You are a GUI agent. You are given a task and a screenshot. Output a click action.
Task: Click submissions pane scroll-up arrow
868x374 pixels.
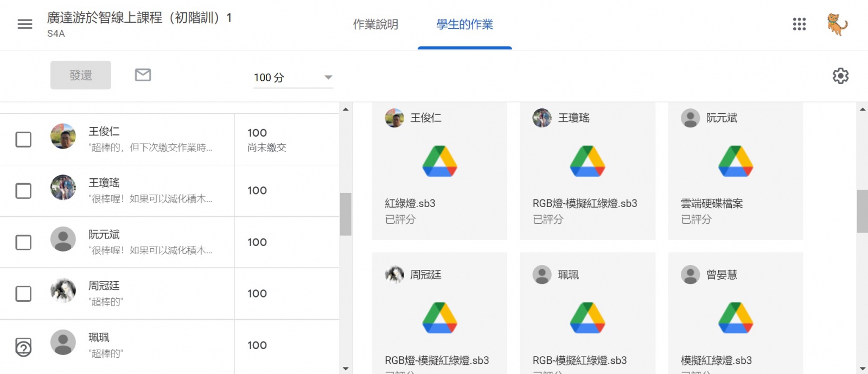click(x=863, y=109)
